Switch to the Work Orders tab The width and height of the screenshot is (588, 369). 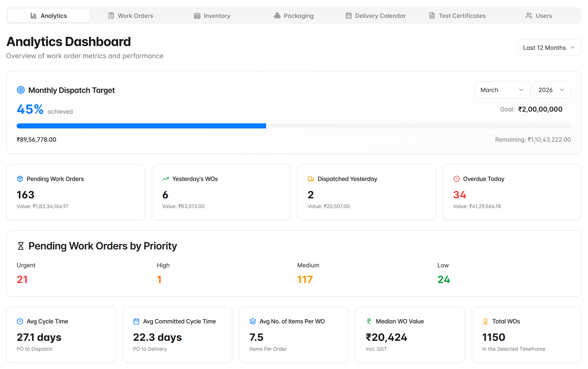click(131, 15)
